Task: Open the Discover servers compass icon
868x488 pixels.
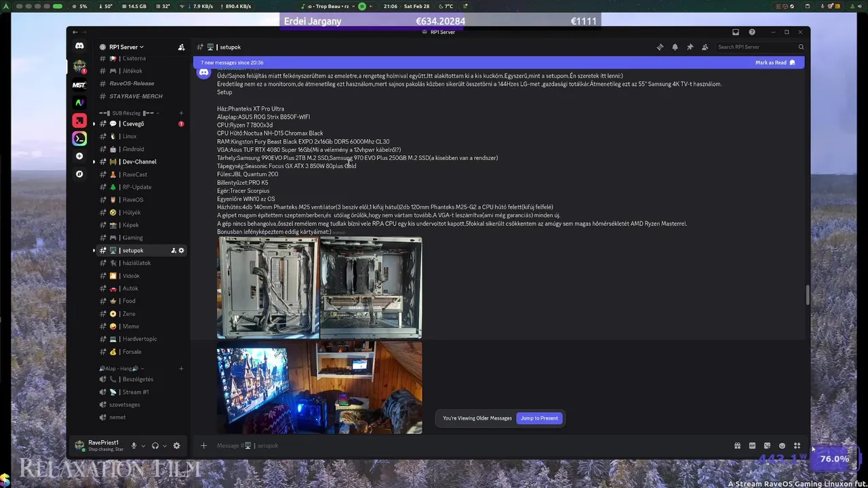Action: click(x=79, y=174)
